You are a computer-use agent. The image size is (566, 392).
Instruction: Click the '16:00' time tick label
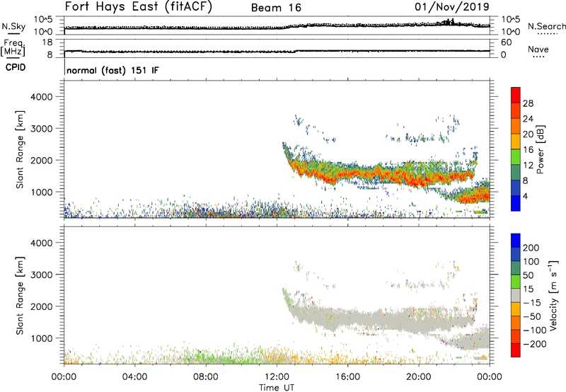[347, 377]
